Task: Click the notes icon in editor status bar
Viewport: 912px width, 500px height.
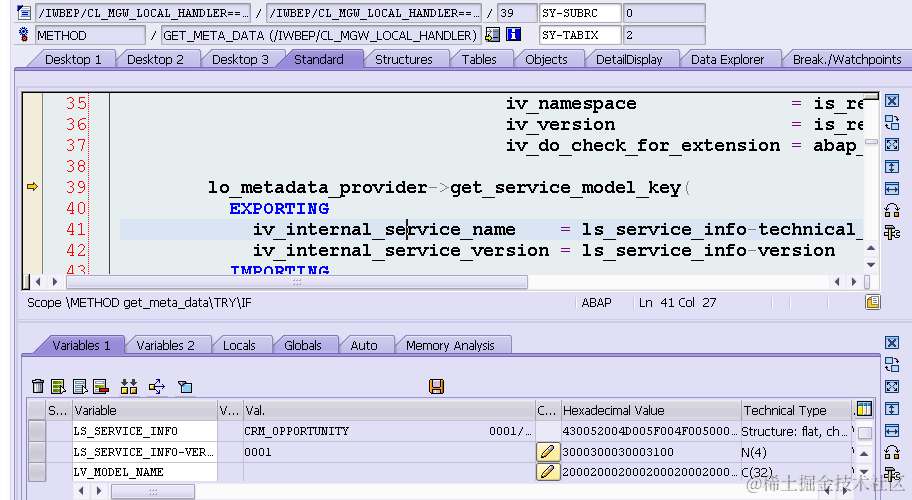Action: (872, 302)
